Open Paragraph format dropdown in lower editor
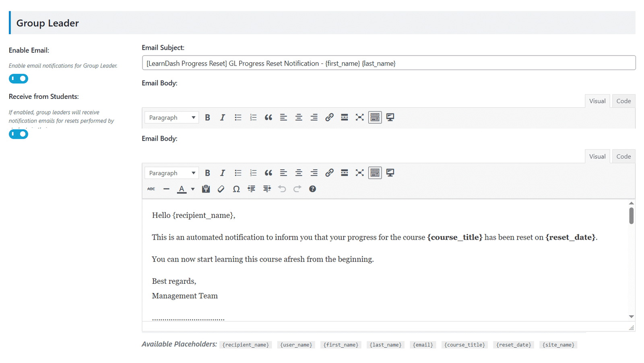Image resolution: width=644 pixels, height=363 pixels. [172, 173]
